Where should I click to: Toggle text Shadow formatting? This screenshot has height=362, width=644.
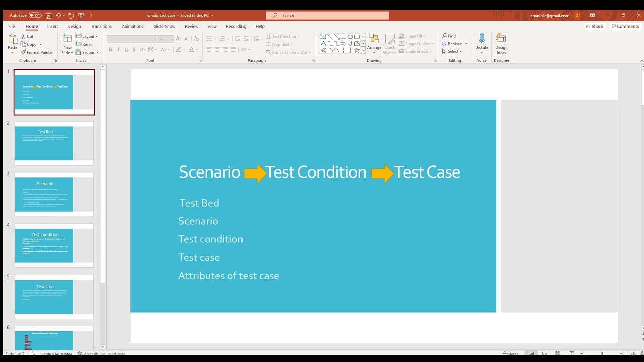[134, 49]
